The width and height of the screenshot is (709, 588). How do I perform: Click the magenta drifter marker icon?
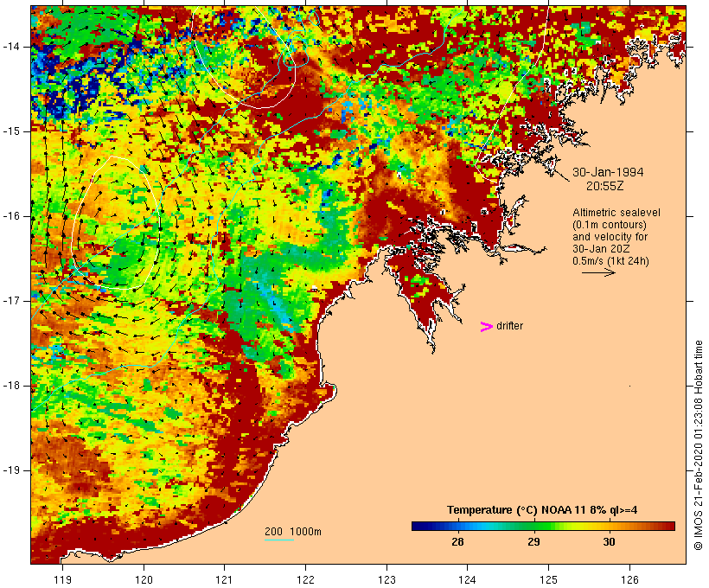tap(487, 327)
